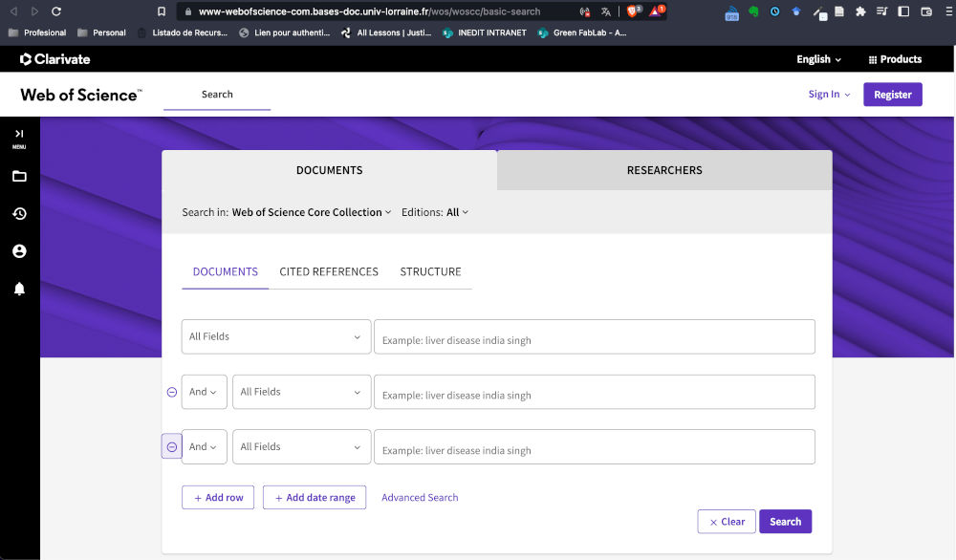
Task: Select the CITED REFERENCES tab
Action: click(329, 271)
